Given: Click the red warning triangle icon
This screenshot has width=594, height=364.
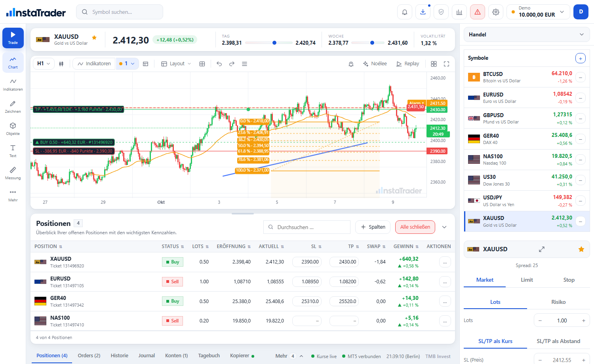Looking at the screenshot, I should click(x=478, y=12).
